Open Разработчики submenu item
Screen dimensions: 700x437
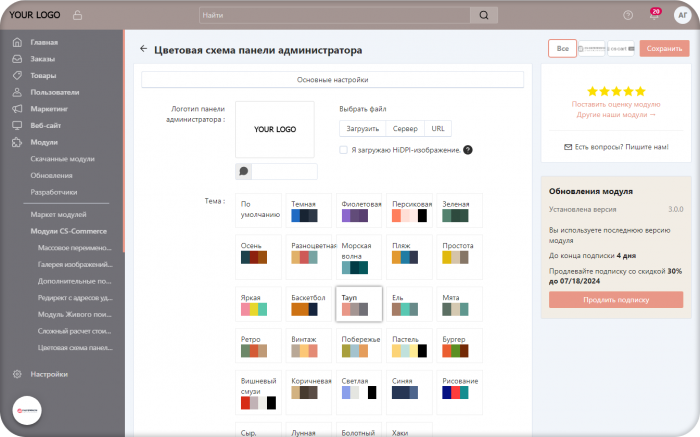click(x=54, y=192)
